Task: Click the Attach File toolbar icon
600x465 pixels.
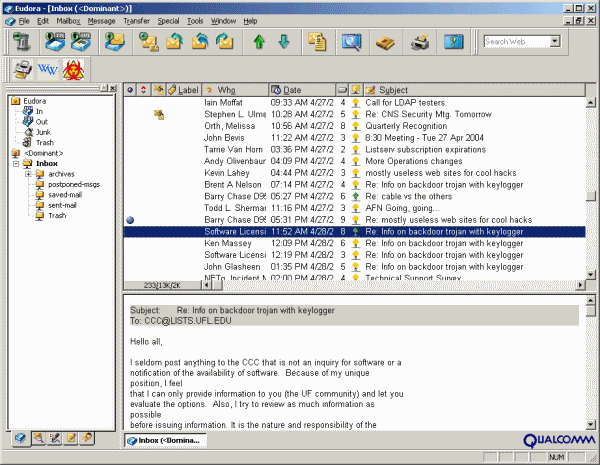Action: click(x=317, y=41)
